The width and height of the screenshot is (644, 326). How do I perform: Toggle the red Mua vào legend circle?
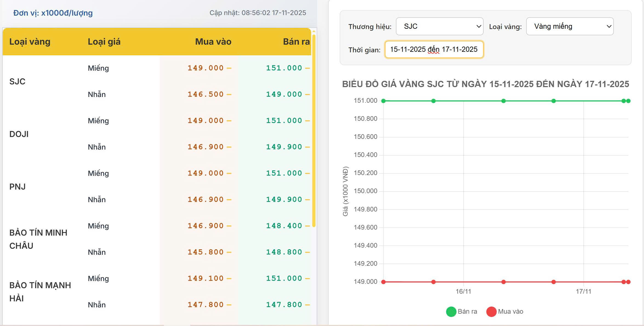pyautogui.click(x=491, y=311)
